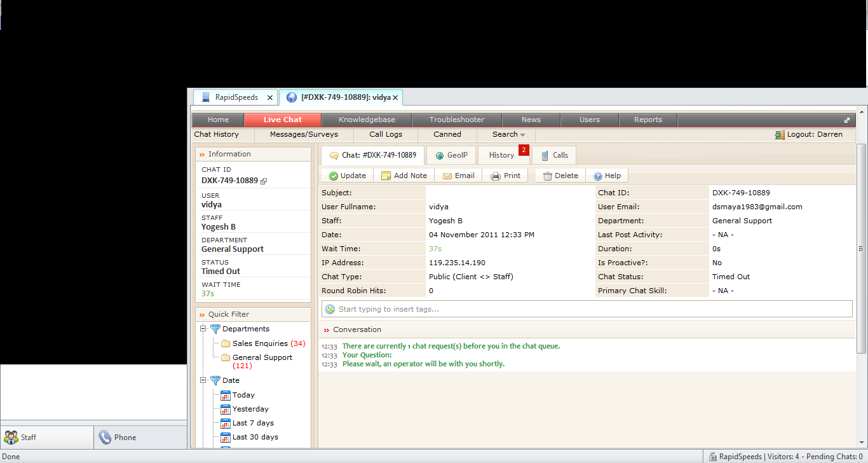
Task: Open the Knowledgebase menu
Action: [x=367, y=120]
